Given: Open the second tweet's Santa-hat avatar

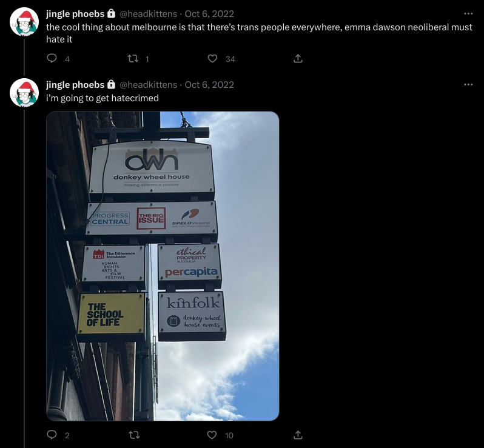Looking at the screenshot, I should click(24, 93).
